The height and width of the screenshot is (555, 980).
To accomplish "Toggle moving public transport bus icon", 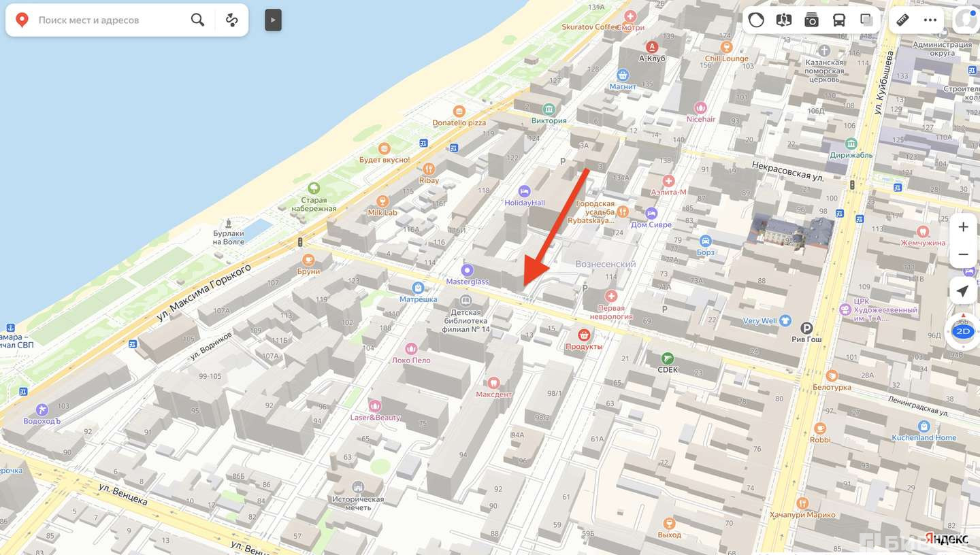I will [x=839, y=20].
